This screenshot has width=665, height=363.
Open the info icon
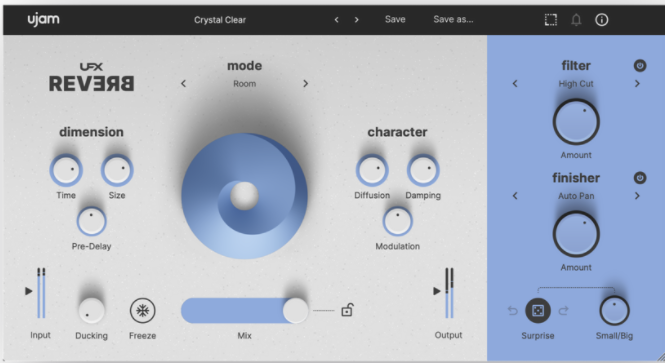coord(601,20)
